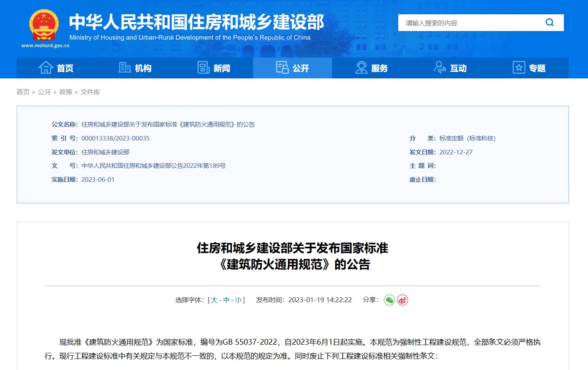This screenshot has width=588, height=370.
Task: Open the 公开 navigation tab
Action: (x=292, y=68)
